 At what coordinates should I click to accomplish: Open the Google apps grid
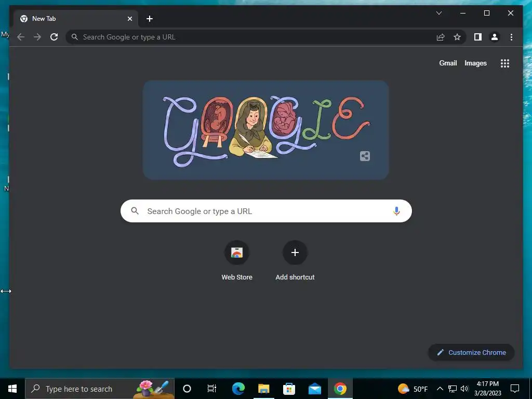[505, 63]
